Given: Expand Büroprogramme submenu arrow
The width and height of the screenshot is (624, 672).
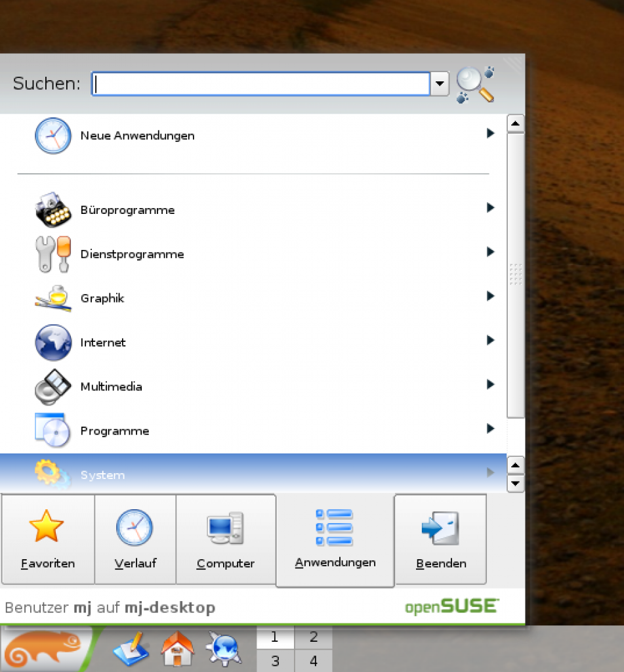Looking at the screenshot, I should coord(491,208).
